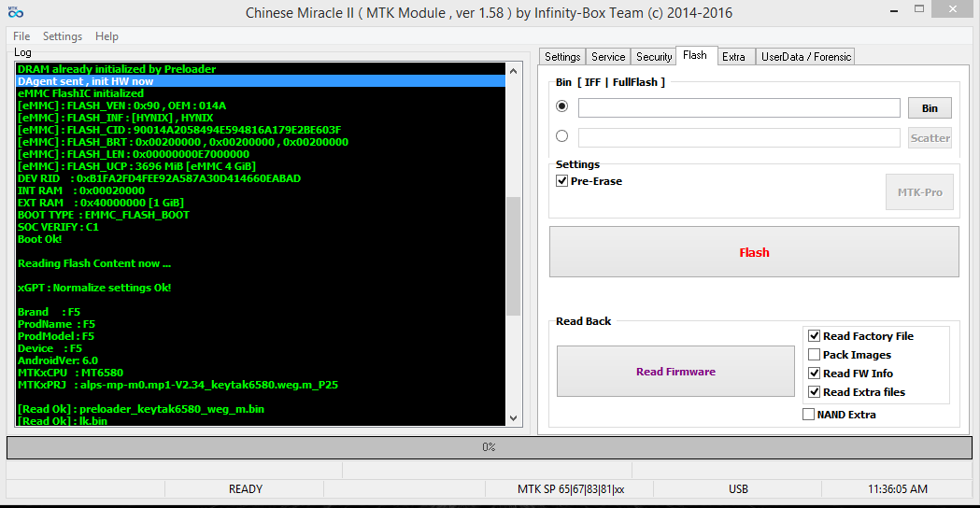
Task: Click the Scatter browse button
Action: (x=930, y=138)
